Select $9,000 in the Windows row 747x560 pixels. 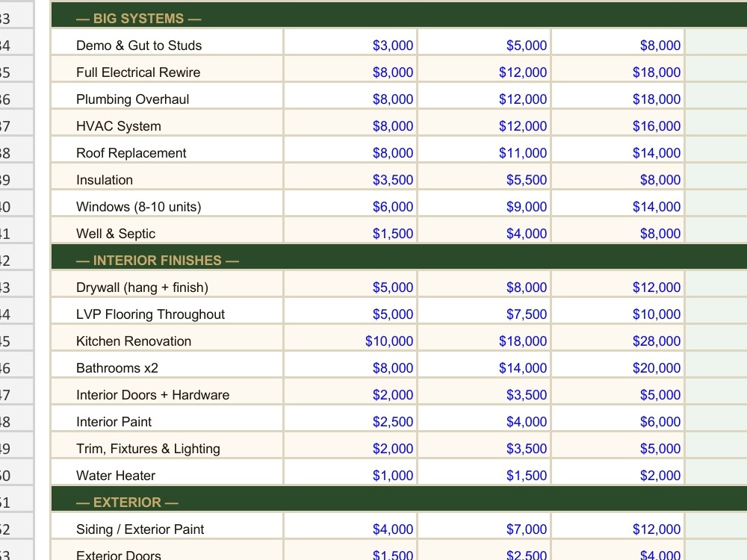485,203
